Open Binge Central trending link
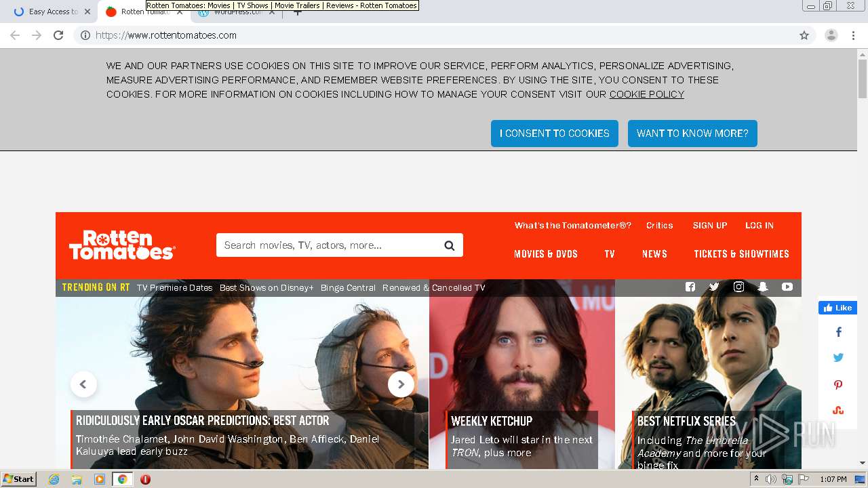Image resolution: width=868 pixels, height=488 pixels. [x=348, y=287]
